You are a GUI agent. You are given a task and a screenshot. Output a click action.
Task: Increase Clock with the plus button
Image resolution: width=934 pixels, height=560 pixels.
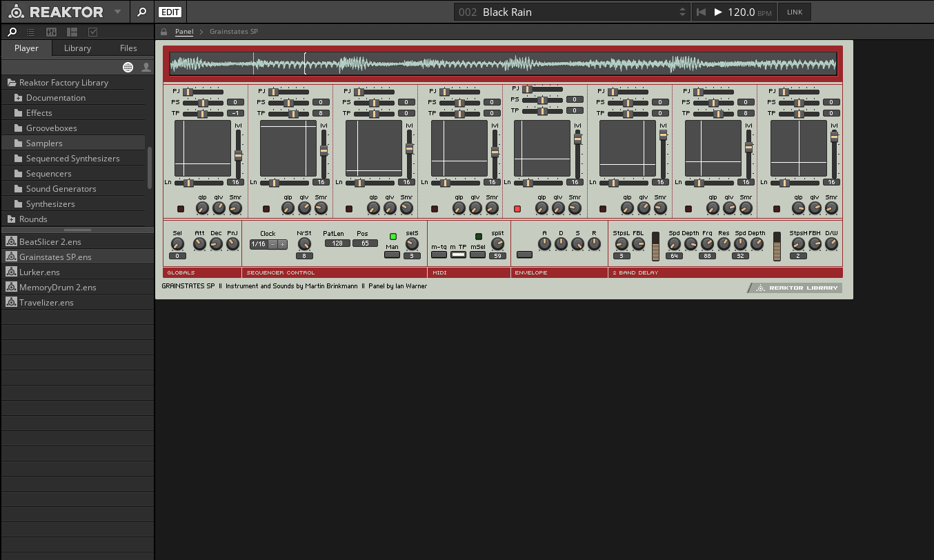[x=283, y=244]
